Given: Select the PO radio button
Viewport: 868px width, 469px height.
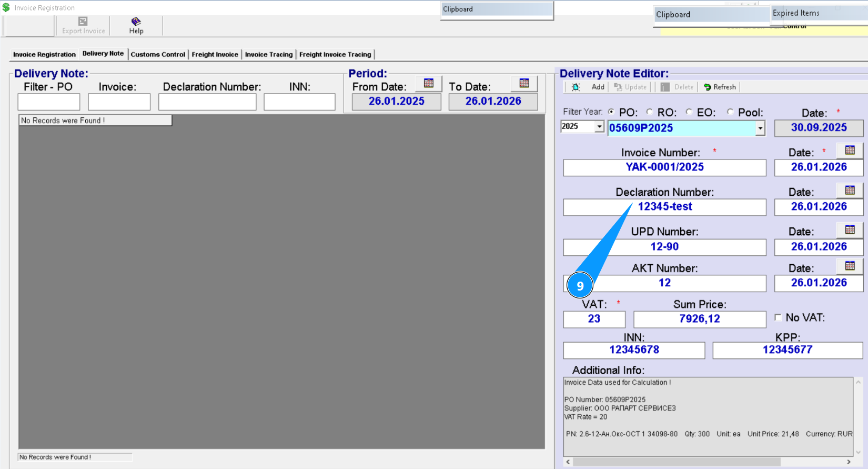Looking at the screenshot, I should [611, 112].
